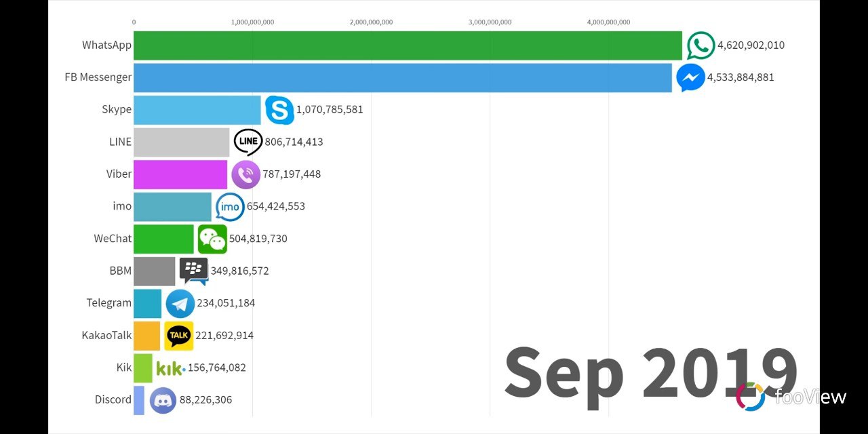Viewport: 868px width, 434px height.
Task: Click the value 1,070,785,581
Action: (x=330, y=110)
